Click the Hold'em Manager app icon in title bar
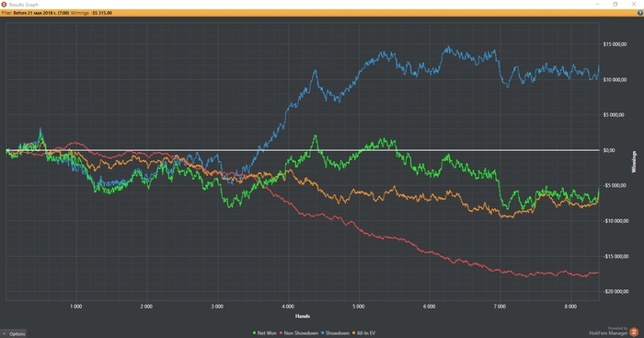Image resolution: width=644 pixels, height=338 pixels. tap(4, 5)
